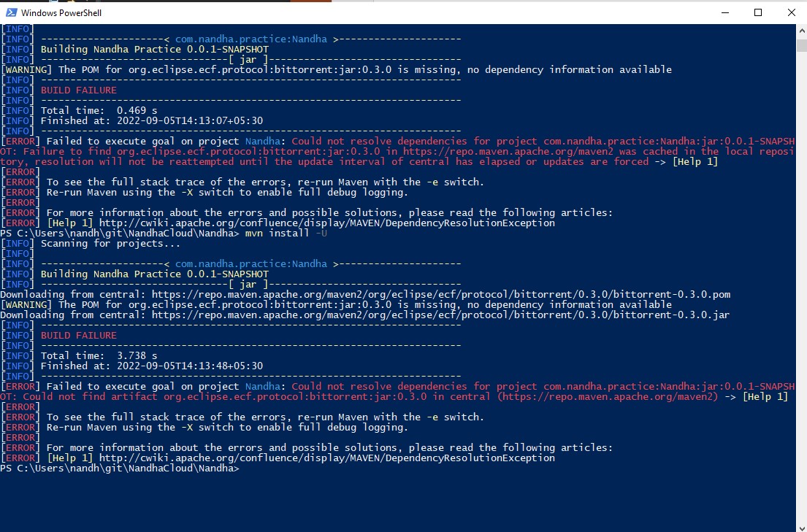
Task: Click the 'mvn install -U' command text
Action: [286, 234]
